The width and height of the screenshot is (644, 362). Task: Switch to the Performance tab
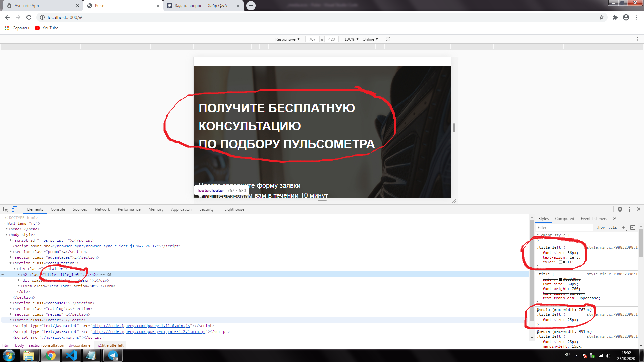click(129, 209)
